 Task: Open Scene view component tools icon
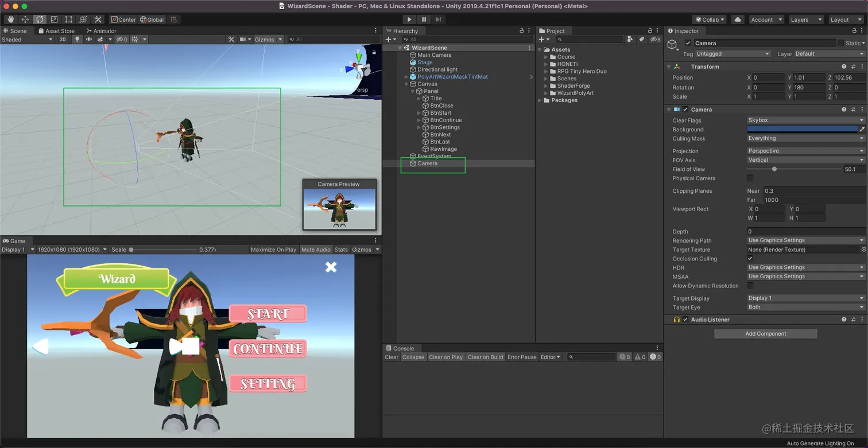point(231,40)
